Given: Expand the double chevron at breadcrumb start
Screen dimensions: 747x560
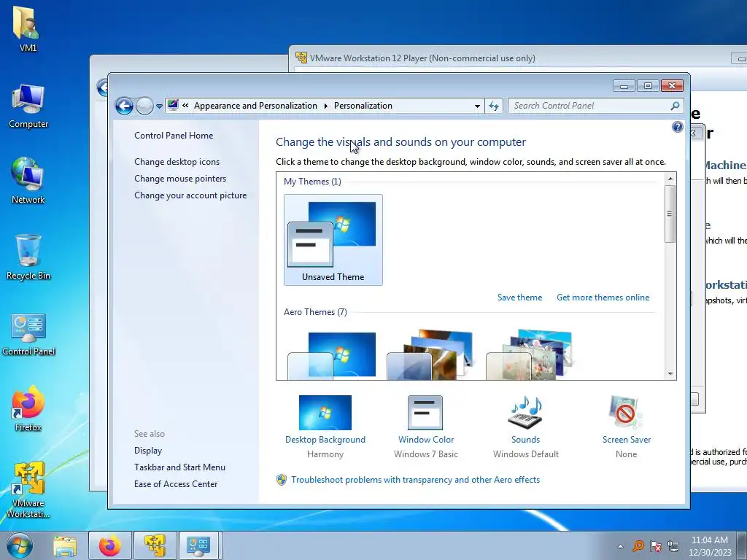Looking at the screenshot, I should pyautogui.click(x=185, y=106).
